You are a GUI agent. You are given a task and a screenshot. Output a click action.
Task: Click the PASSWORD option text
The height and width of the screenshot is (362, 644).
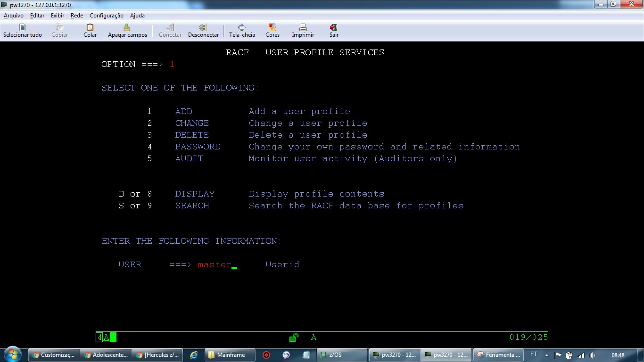[198, 147]
